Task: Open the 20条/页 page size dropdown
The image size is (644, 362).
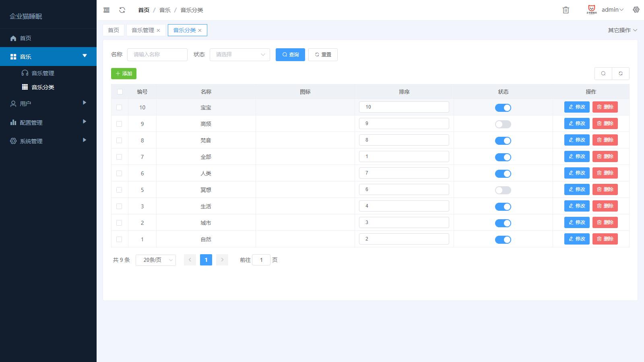Action: (x=156, y=260)
